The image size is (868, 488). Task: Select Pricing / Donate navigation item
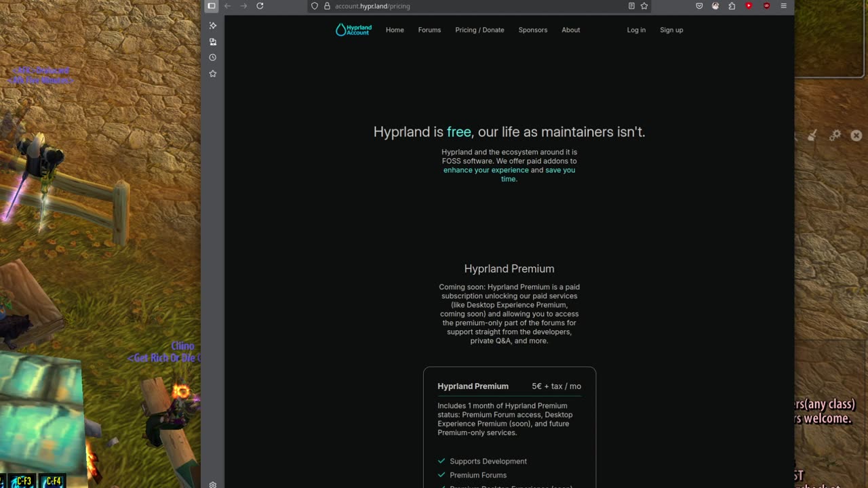click(x=479, y=30)
